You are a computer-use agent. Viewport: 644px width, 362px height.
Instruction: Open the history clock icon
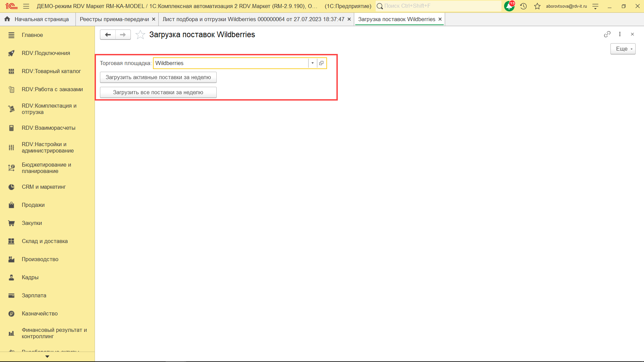click(x=523, y=6)
